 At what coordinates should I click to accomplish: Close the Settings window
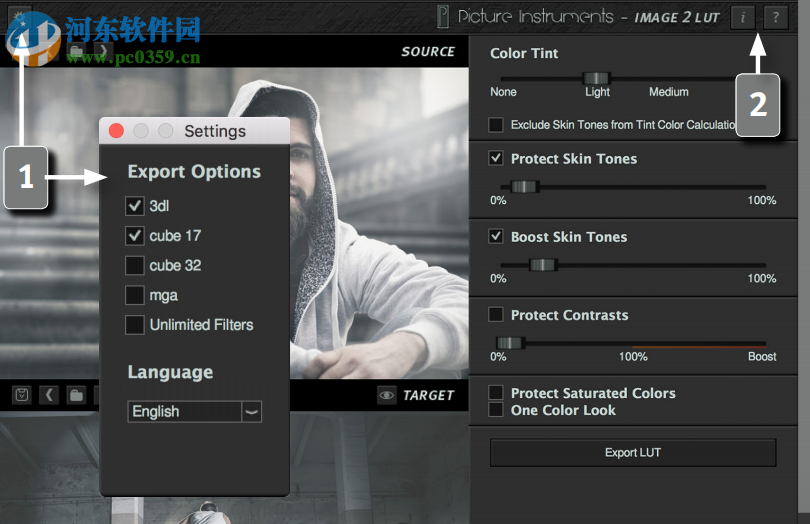[117, 131]
